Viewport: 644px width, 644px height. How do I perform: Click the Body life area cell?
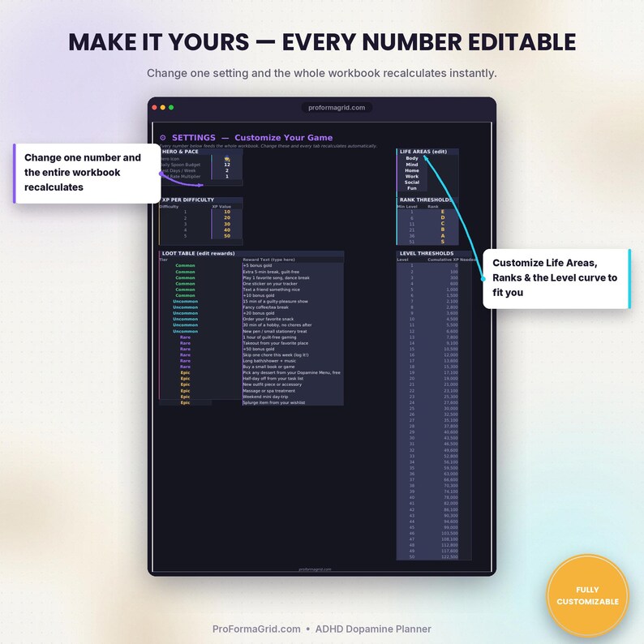pyautogui.click(x=412, y=158)
